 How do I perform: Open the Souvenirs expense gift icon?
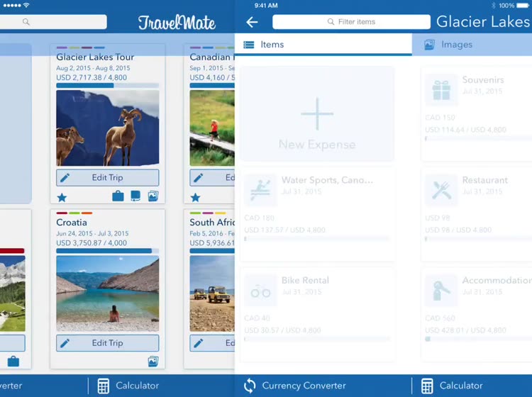(x=441, y=90)
